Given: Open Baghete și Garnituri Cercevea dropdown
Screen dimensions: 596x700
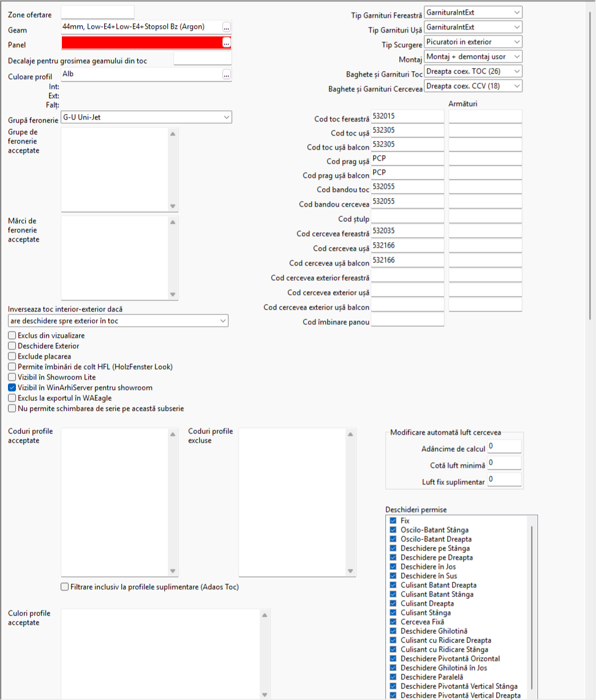Looking at the screenshot, I should [x=516, y=86].
